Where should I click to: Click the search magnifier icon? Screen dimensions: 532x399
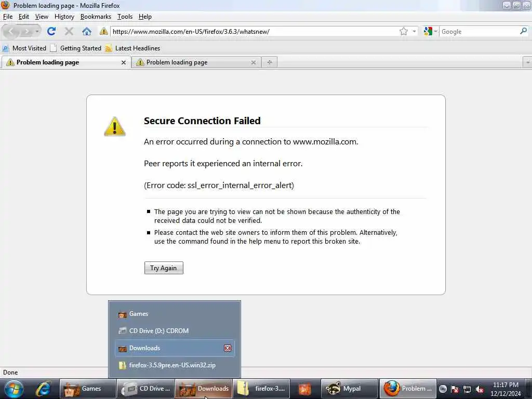point(523,31)
